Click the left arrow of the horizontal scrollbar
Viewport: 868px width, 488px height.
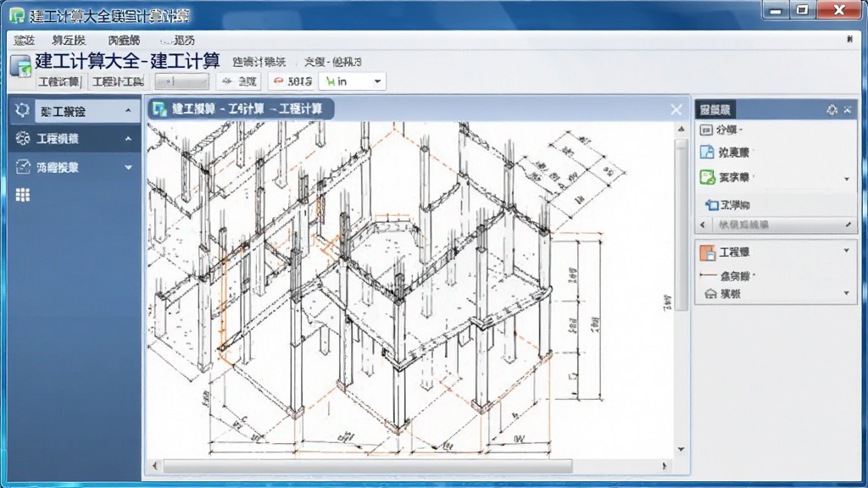click(x=155, y=466)
